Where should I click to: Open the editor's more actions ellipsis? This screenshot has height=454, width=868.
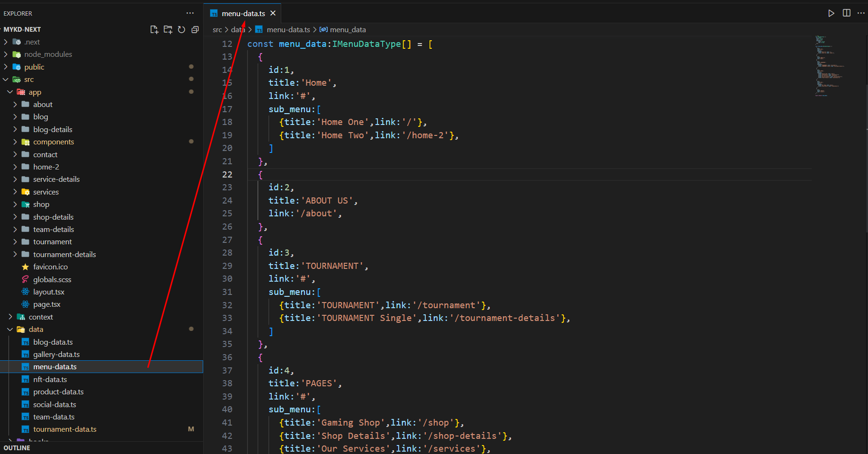pyautogui.click(x=861, y=13)
